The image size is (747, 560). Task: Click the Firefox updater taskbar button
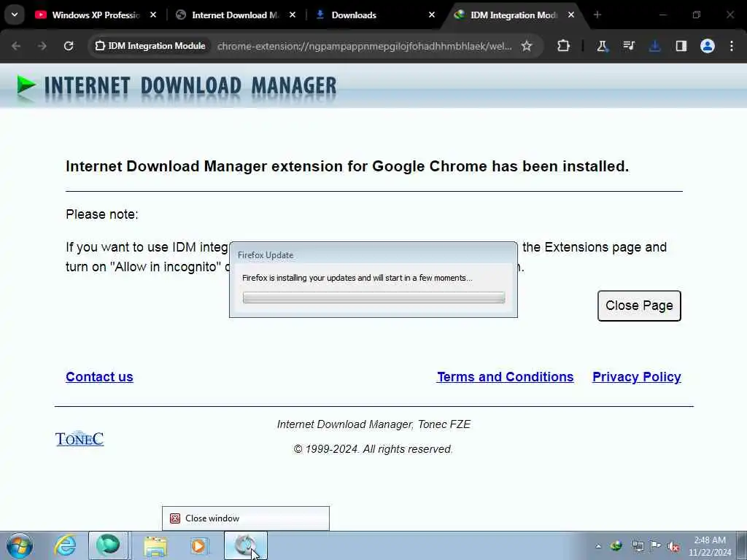tap(245, 545)
